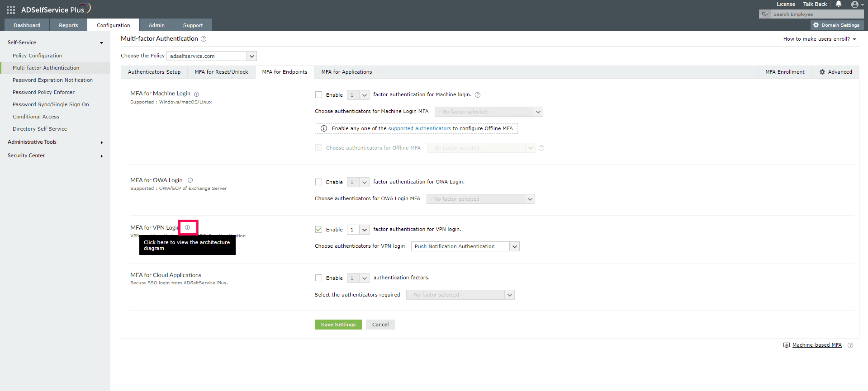Open the apps grid menu icon
The height and width of the screenshot is (391, 868).
pyautogui.click(x=11, y=9)
